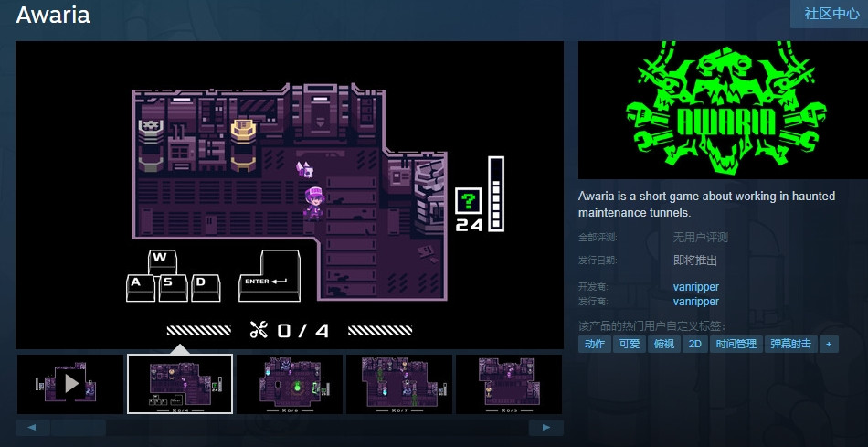Select the 0/6 screenshot thumbnail
The height and width of the screenshot is (447, 868).
click(x=290, y=384)
